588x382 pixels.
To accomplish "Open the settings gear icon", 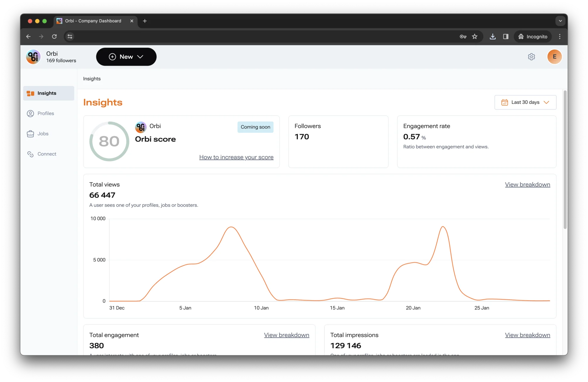I will (531, 57).
